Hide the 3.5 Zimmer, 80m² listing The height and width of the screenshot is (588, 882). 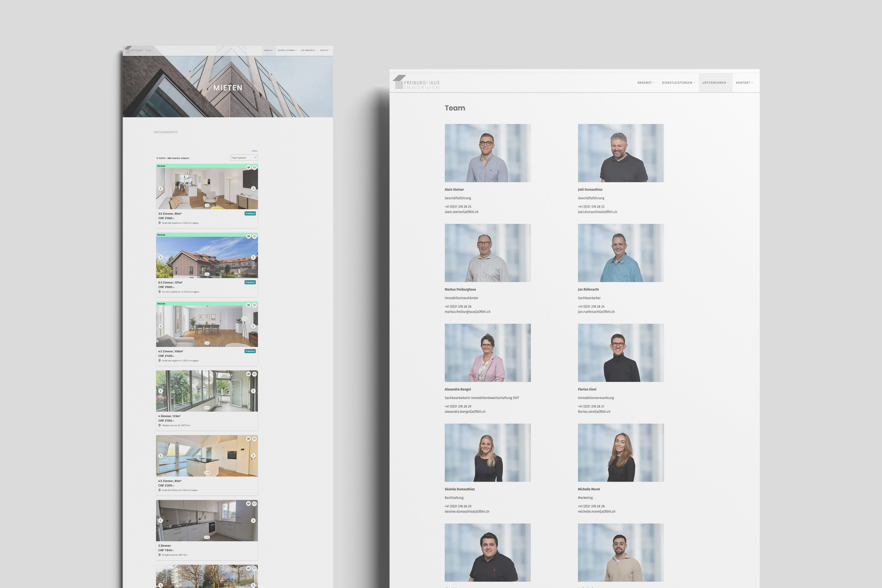click(x=248, y=168)
